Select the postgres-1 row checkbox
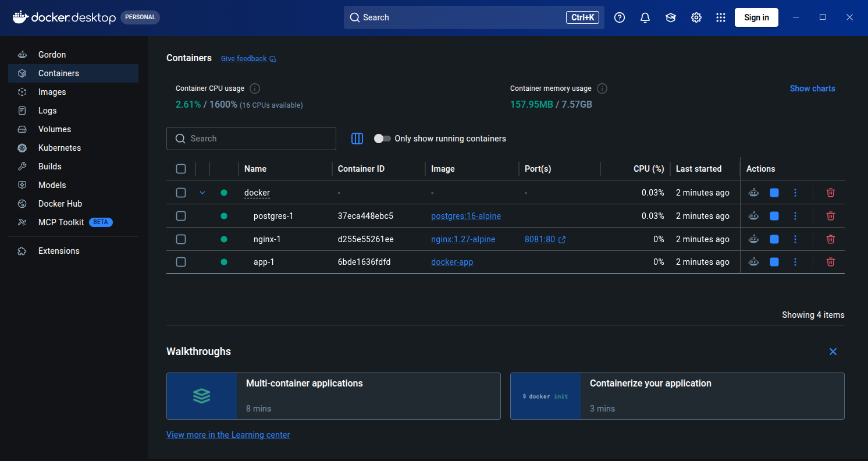 click(181, 216)
